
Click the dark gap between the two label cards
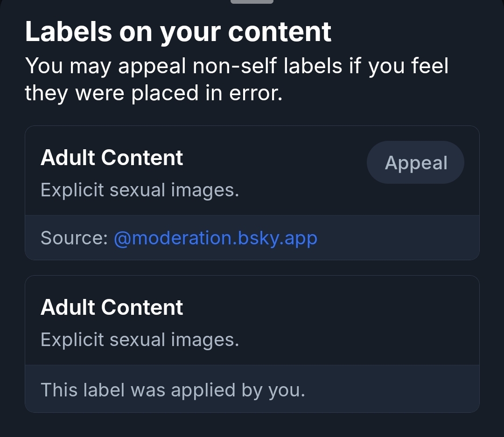click(x=252, y=268)
